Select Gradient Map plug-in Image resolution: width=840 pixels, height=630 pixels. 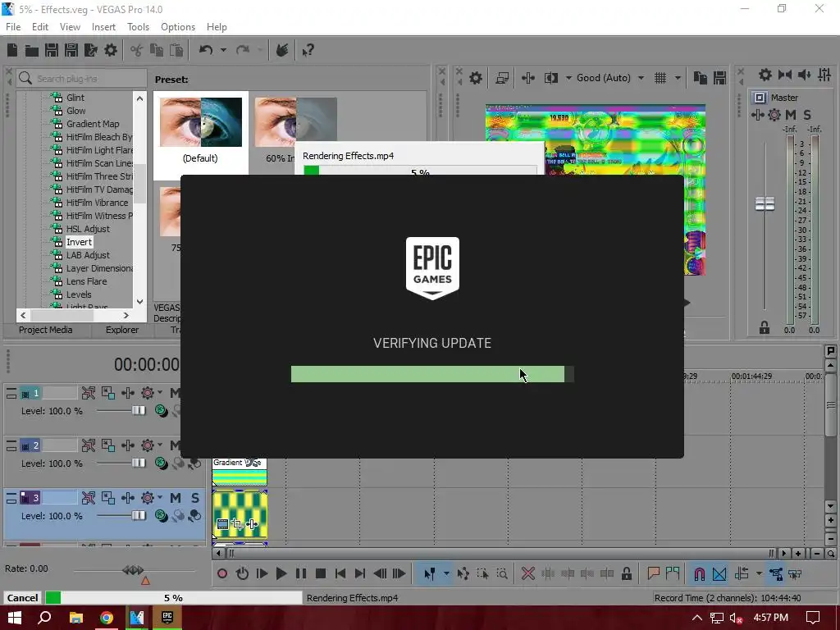tap(92, 124)
